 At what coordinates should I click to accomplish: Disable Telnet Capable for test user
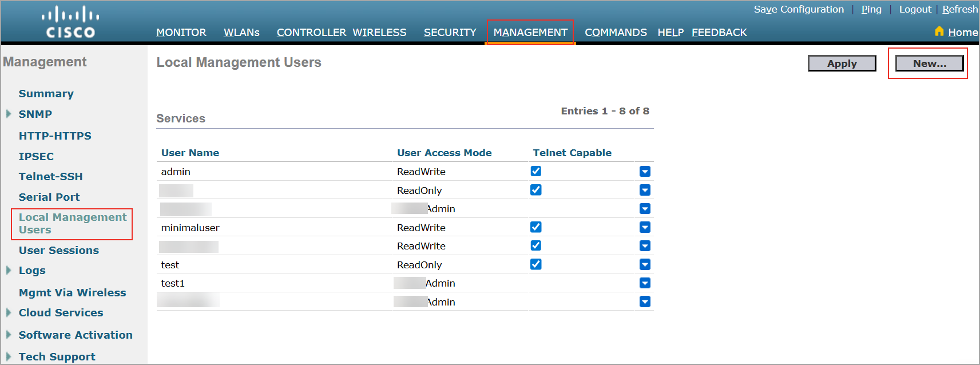click(535, 264)
